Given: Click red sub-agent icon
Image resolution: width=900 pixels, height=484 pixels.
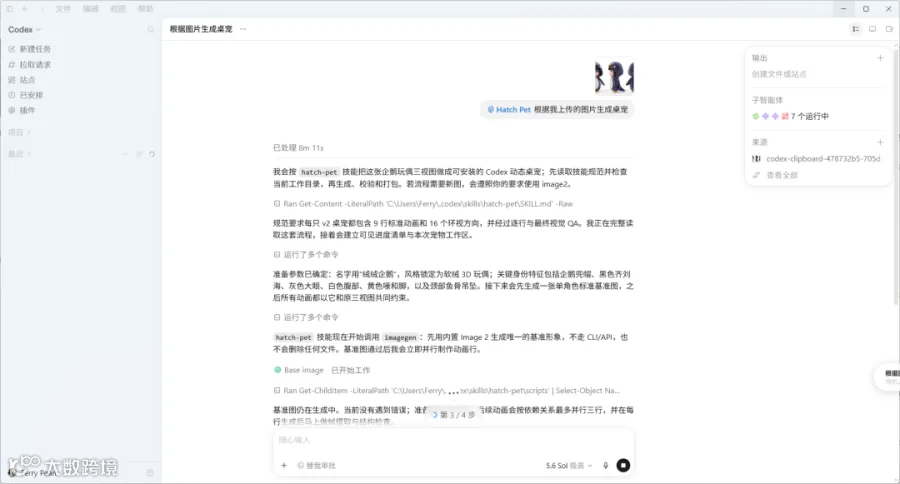Looking at the screenshot, I should click(x=785, y=116).
